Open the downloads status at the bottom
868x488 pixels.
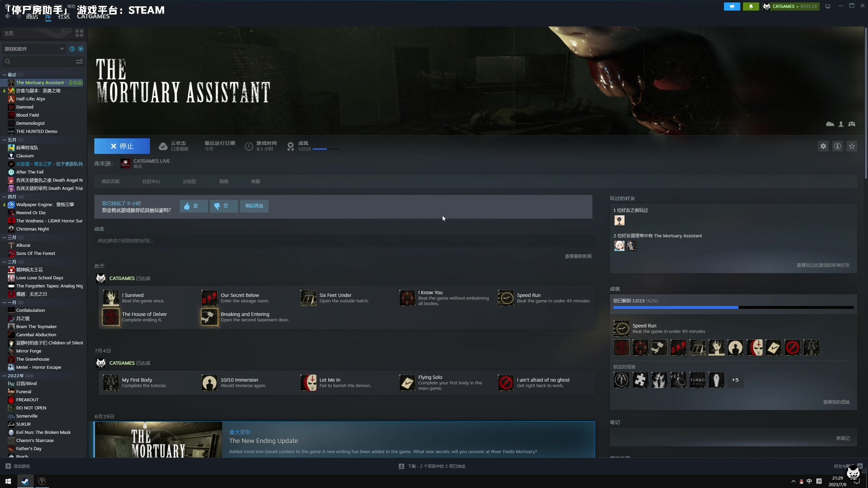coord(432,466)
